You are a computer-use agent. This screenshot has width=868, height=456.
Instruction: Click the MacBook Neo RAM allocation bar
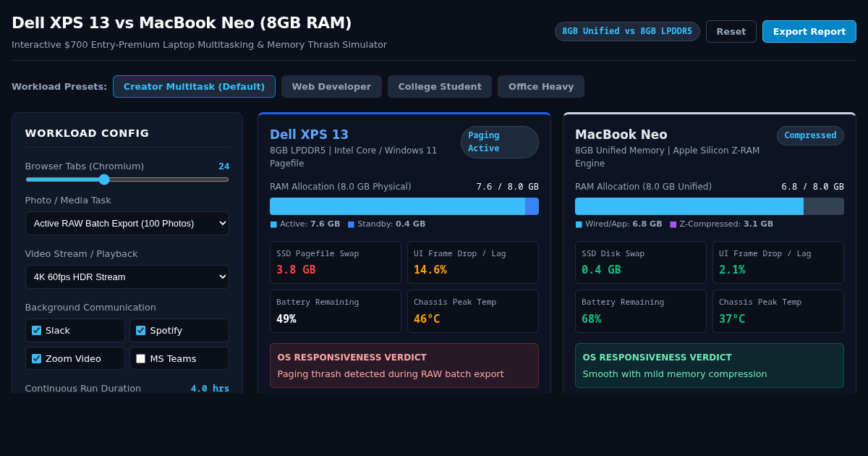coord(710,206)
